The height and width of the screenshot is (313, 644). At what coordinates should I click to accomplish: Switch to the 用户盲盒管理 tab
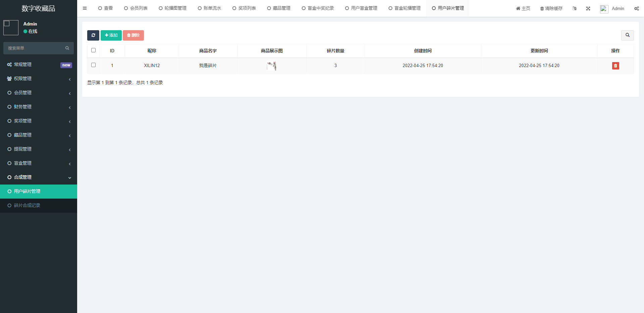(x=361, y=8)
